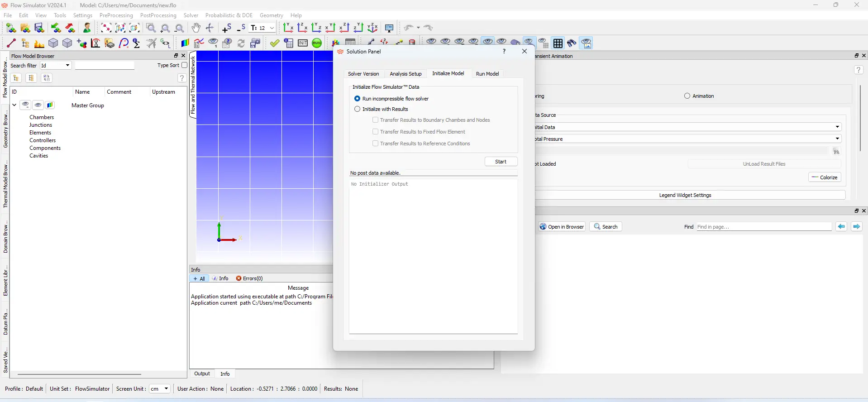Open the undo history dropdown arrow
The width and height of the screenshot is (868, 402).
click(418, 28)
